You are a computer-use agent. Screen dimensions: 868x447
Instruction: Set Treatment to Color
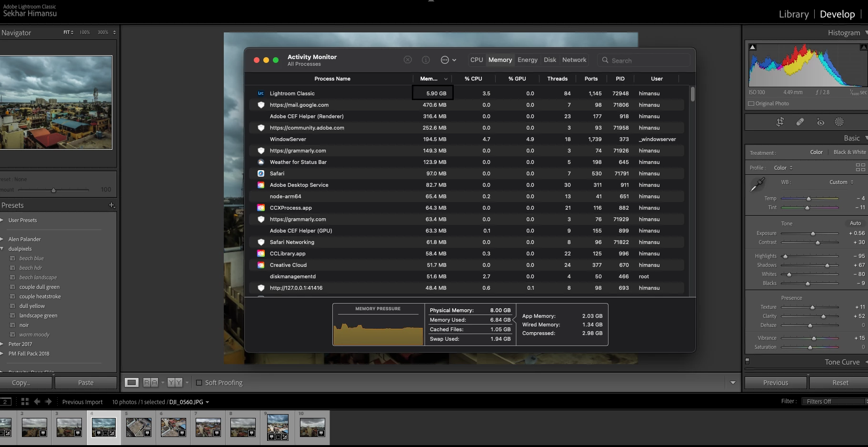816,152
